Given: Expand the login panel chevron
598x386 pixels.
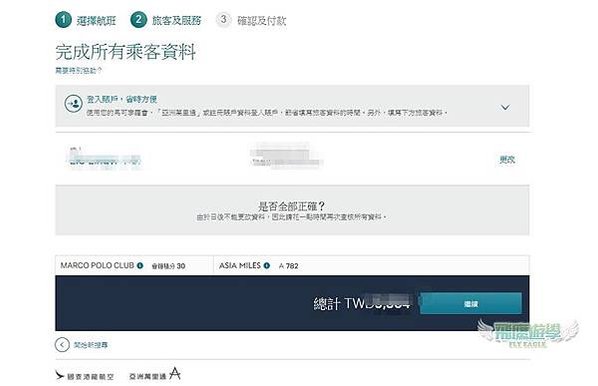Looking at the screenshot, I should (x=505, y=108).
